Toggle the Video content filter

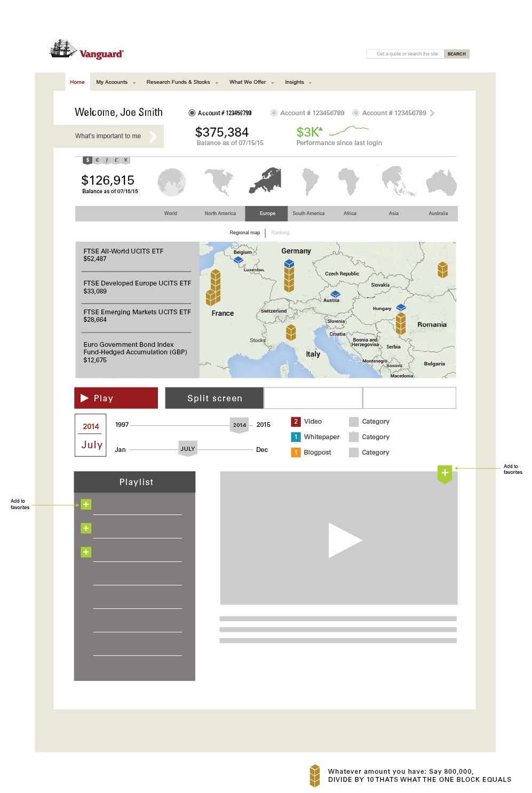[296, 422]
